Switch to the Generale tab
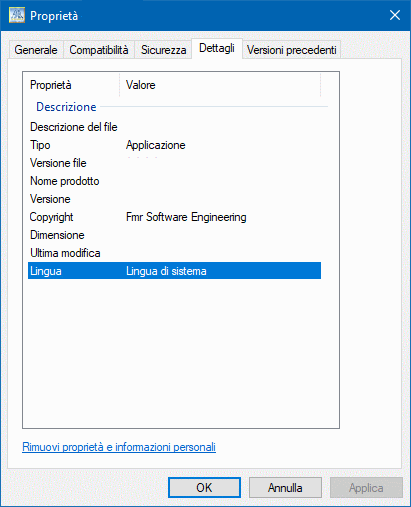Screen dimensions: 411x507 pos(36,50)
